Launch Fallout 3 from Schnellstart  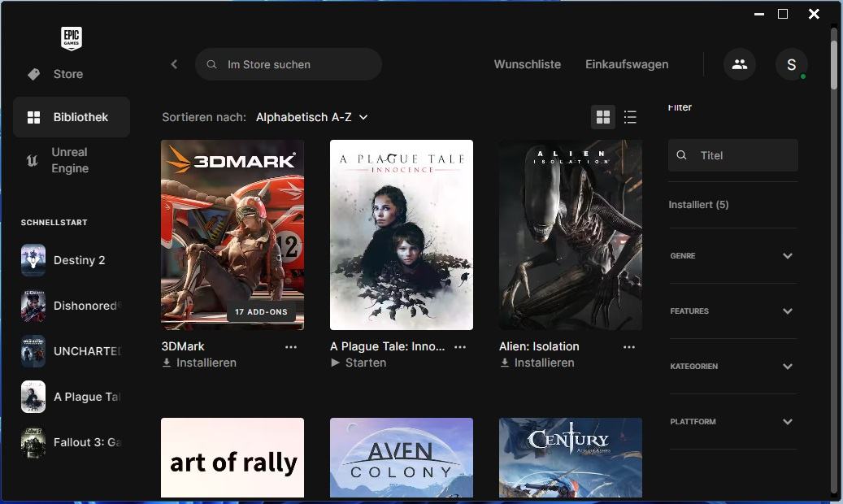pos(71,442)
